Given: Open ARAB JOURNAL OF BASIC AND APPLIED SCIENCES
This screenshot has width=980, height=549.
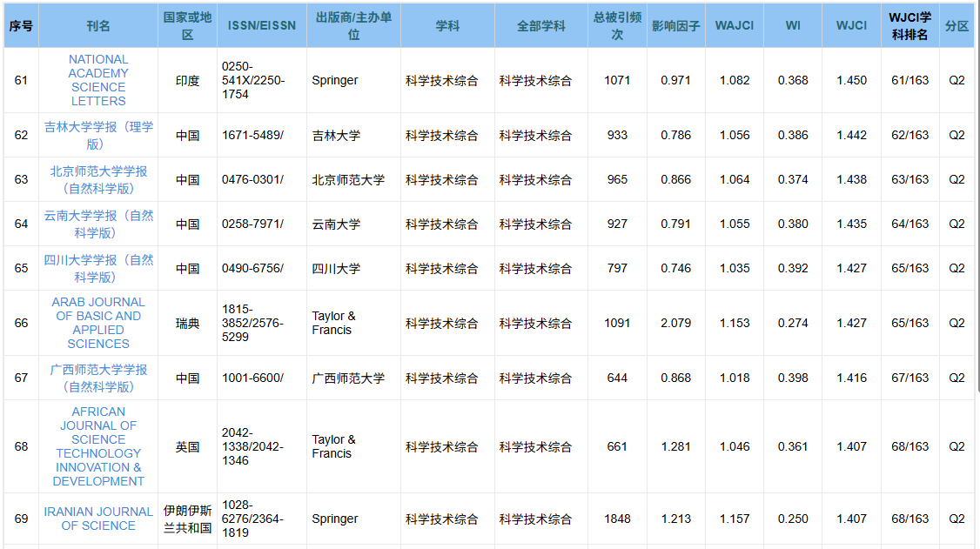Looking at the screenshot, I should [x=98, y=323].
